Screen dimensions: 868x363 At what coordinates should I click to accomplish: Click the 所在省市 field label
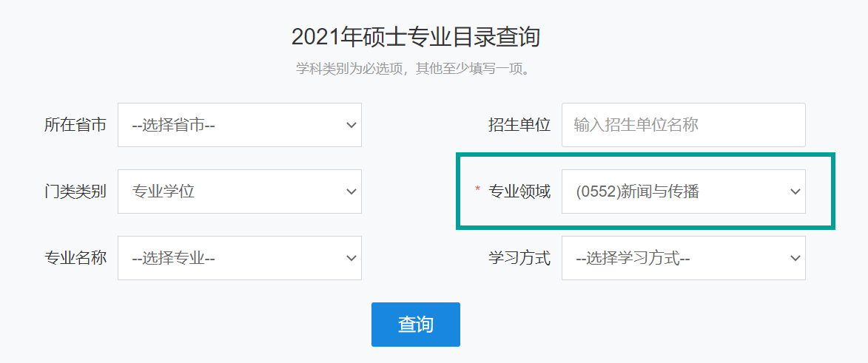[75, 125]
